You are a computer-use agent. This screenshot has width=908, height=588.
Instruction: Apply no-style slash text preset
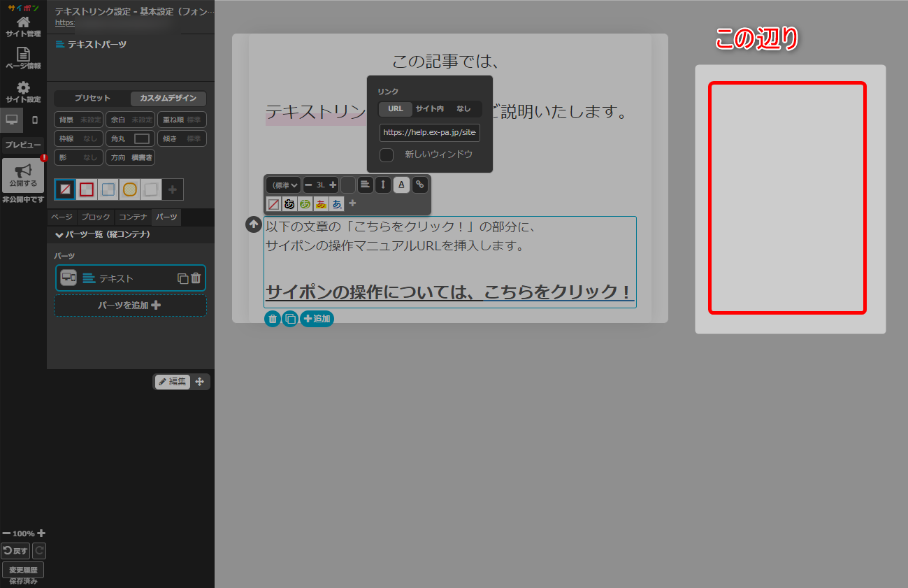click(x=273, y=204)
